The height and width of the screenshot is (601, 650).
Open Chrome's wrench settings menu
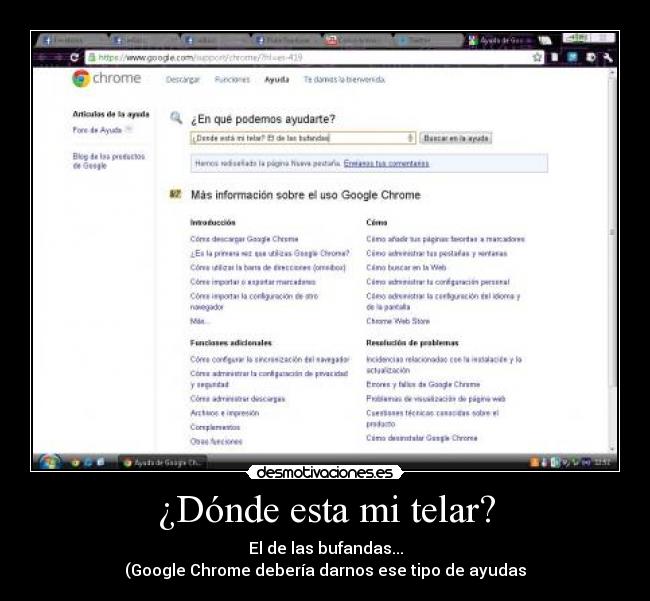[x=608, y=57]
